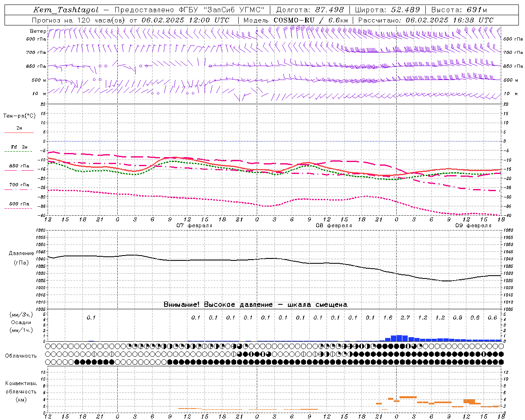
Task: Click the '(мм/1ч.)' precipitation unit label
Action: click(x=21, y=330)
